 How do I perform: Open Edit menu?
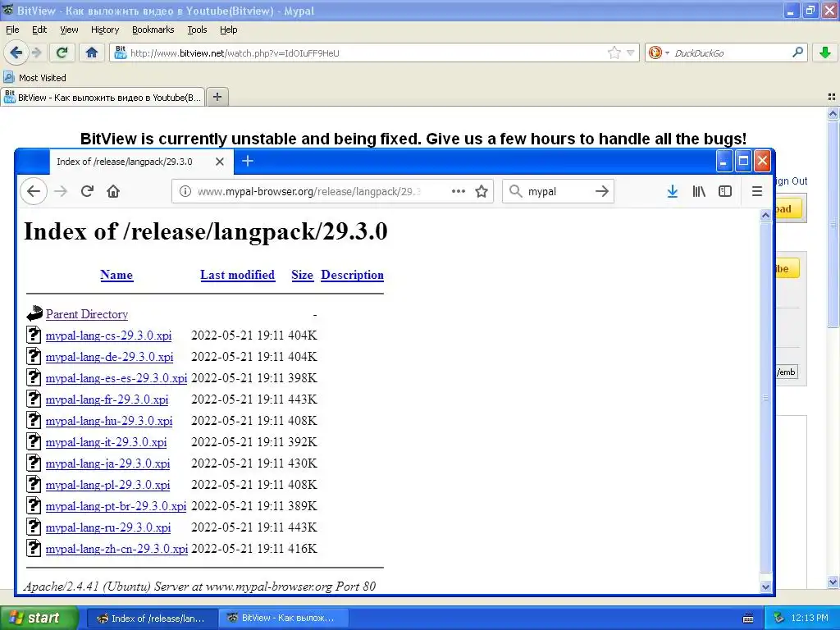(x=39, y=30)
